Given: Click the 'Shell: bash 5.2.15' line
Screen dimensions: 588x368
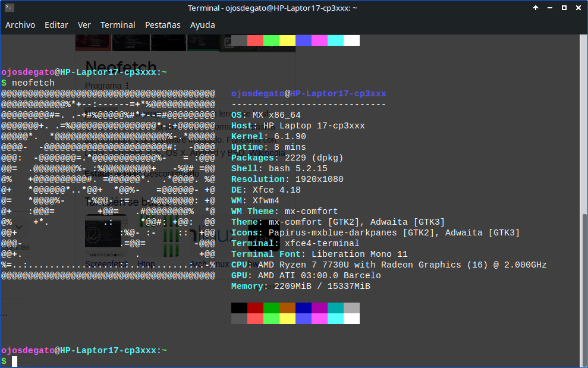Looking at the screenshot, I should click(279, 168).
